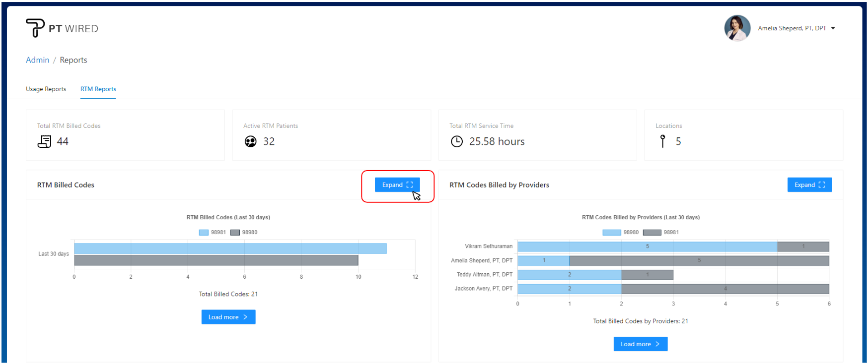Click the PT Wired logo icon

pyautogui.click(x=35, y=28)
